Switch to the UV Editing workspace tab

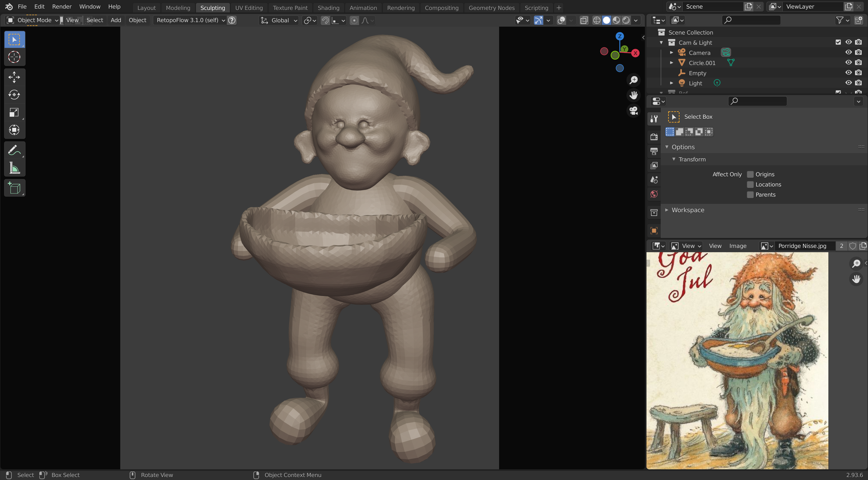pyautogui.click(x=249, y=7)
